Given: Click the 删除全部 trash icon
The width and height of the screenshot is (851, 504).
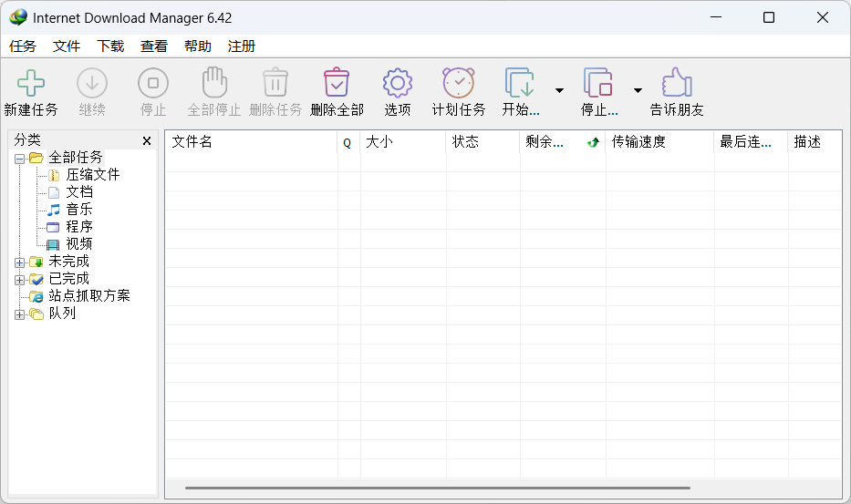Looking at the screenshot, I should (x=337, y=84).
